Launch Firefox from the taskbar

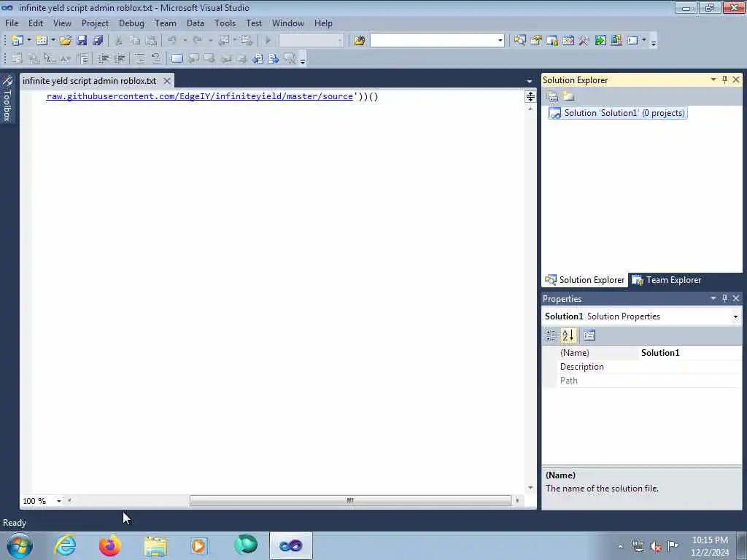click(110, 545)
